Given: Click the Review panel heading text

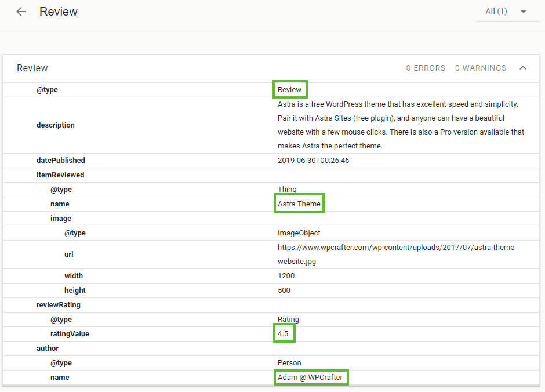Looking at the screenshot, I should [x=32, y=68].
